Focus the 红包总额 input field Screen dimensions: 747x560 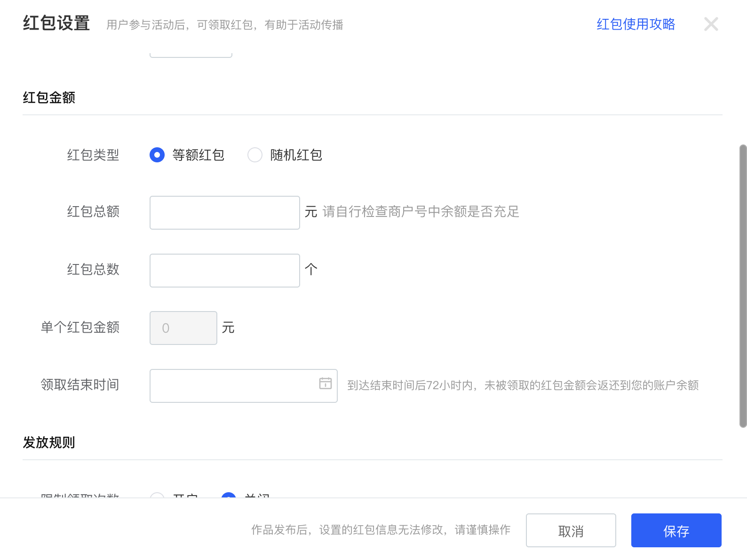[x=224, y=213]
